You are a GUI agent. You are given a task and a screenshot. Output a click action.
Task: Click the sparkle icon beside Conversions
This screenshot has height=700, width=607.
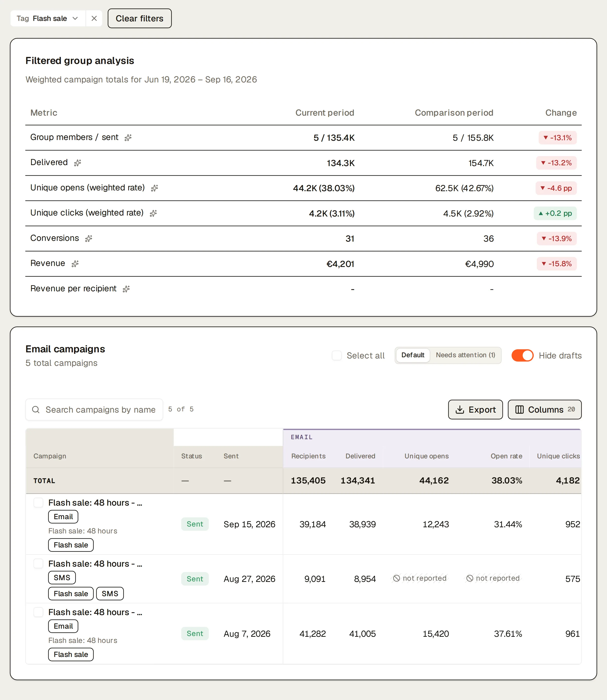click(x=88, y=239)
